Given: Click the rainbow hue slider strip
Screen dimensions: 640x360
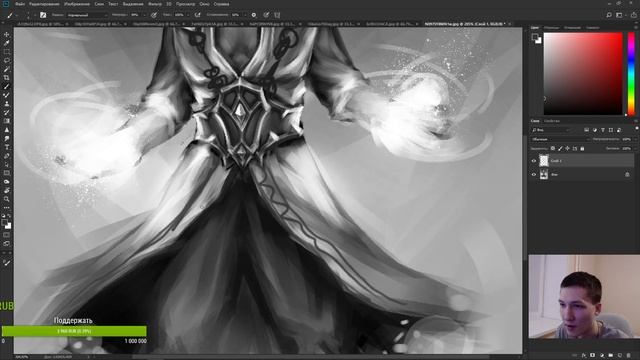Looking at the screenshot, I should (x=631, y=73).
